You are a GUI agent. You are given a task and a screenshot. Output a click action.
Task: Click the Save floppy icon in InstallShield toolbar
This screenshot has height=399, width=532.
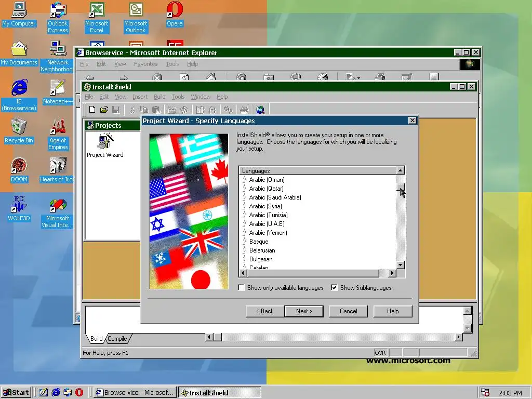116,110
